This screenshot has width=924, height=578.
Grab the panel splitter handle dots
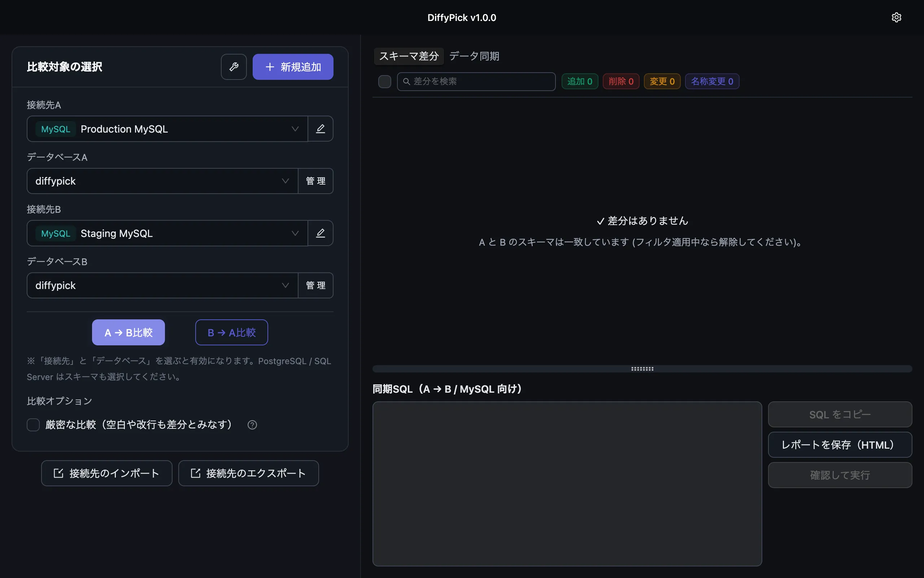(x=642, y=369)
